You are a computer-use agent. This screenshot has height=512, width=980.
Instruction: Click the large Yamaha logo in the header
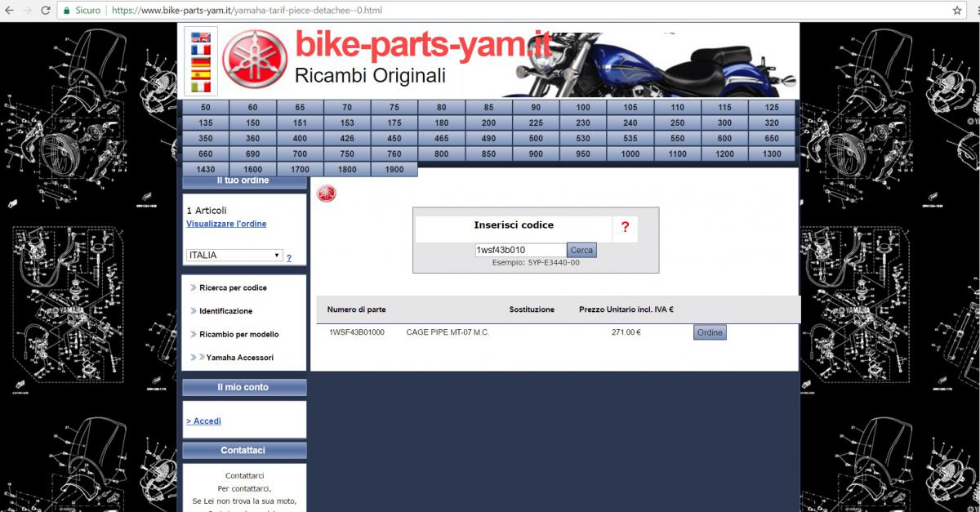click(255, 60)
